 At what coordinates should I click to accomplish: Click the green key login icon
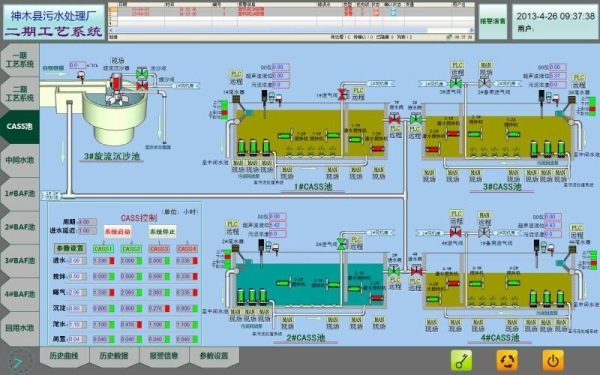coord(461,360)
